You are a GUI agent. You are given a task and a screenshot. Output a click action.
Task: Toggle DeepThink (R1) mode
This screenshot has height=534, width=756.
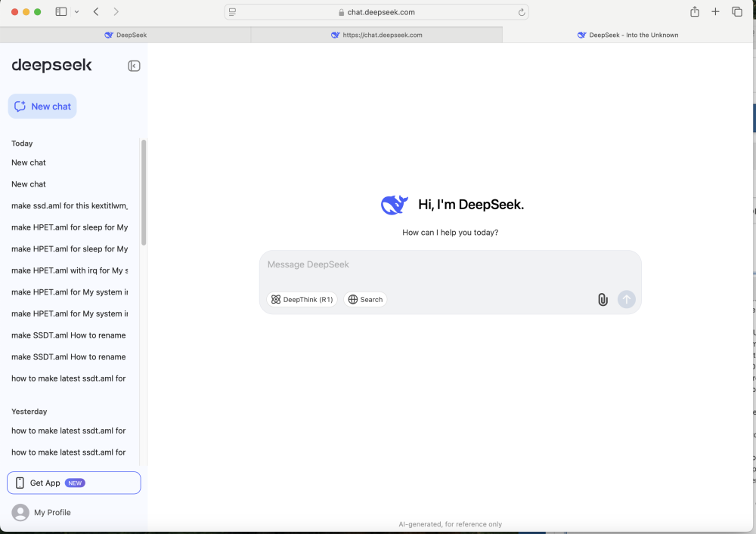302,300
